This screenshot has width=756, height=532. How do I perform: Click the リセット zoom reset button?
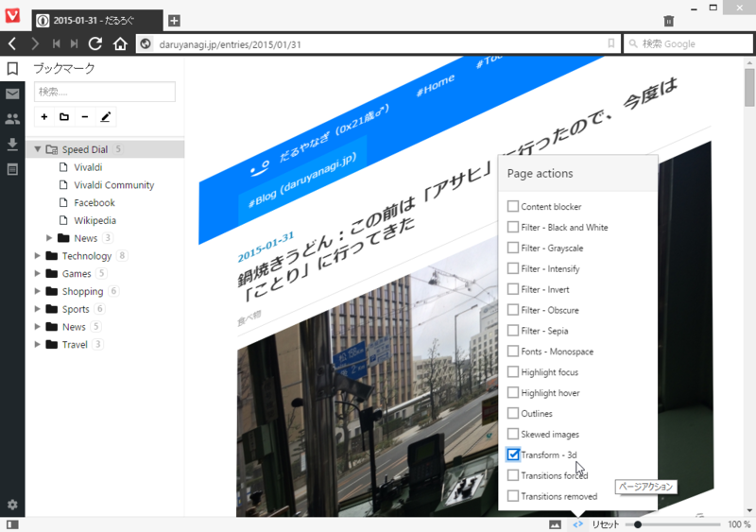pos(606,524)
